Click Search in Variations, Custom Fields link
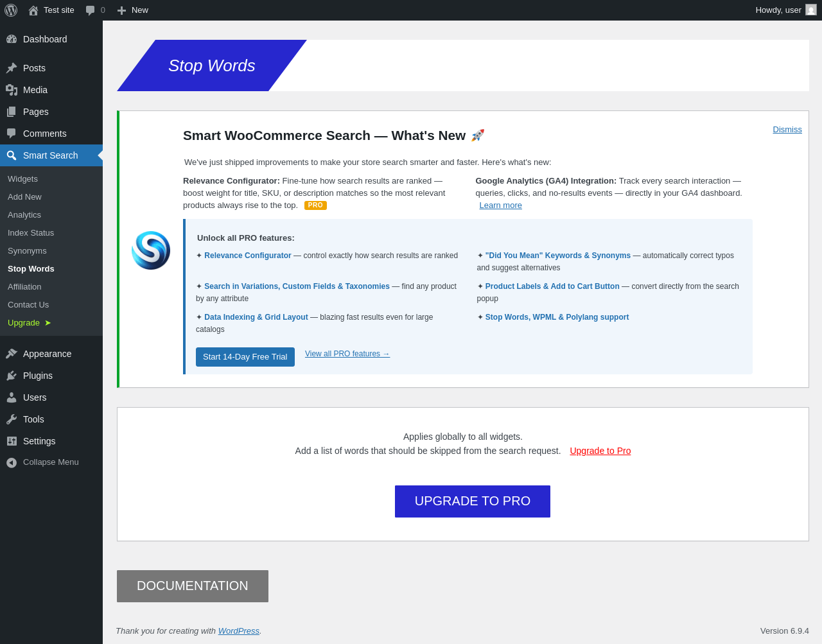The image size is (822, 644). coord(297,286)
